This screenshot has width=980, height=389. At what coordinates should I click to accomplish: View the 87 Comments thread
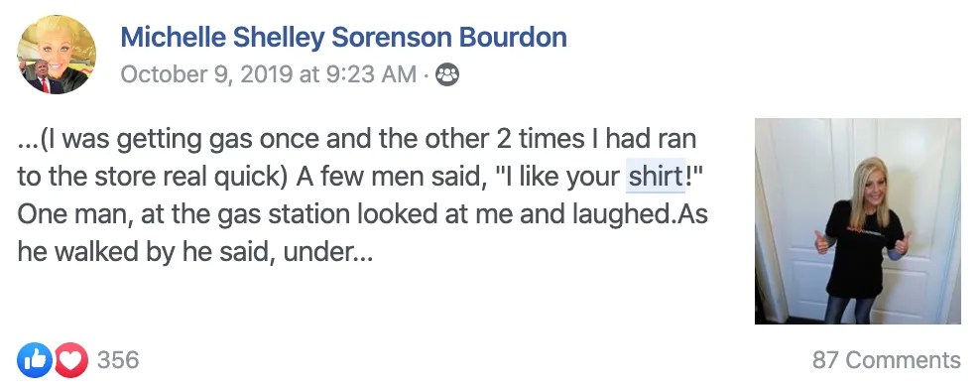pos(886,360)
